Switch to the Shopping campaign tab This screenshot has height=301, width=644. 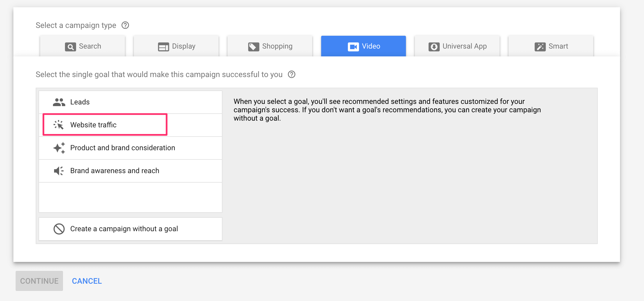(x=269, y=46)
